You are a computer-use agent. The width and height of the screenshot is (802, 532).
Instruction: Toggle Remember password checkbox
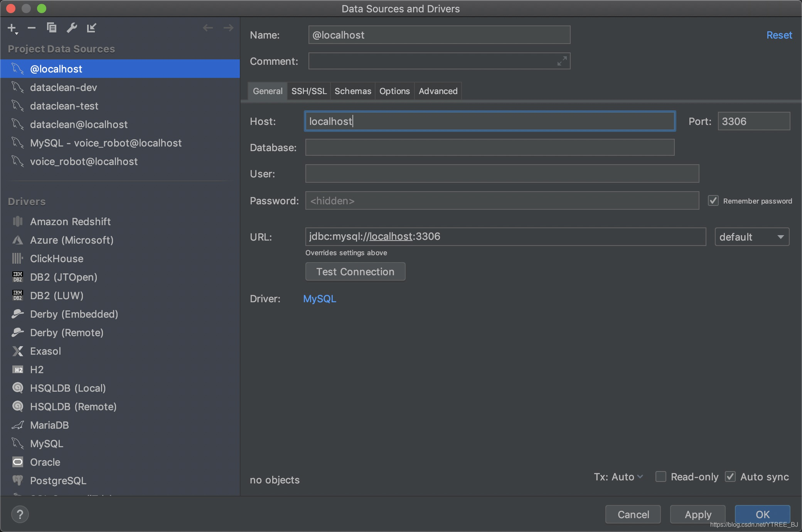click(713, 200)
